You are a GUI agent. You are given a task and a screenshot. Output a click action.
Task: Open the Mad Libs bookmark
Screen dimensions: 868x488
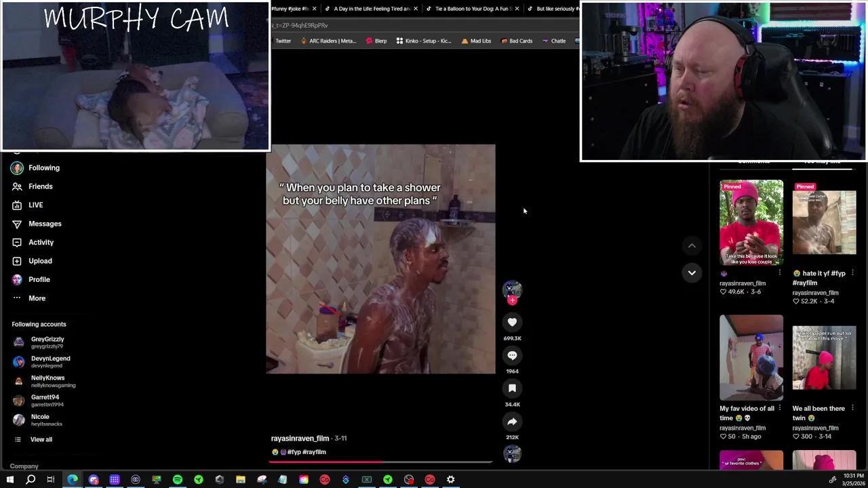click(x=475, y=41)
